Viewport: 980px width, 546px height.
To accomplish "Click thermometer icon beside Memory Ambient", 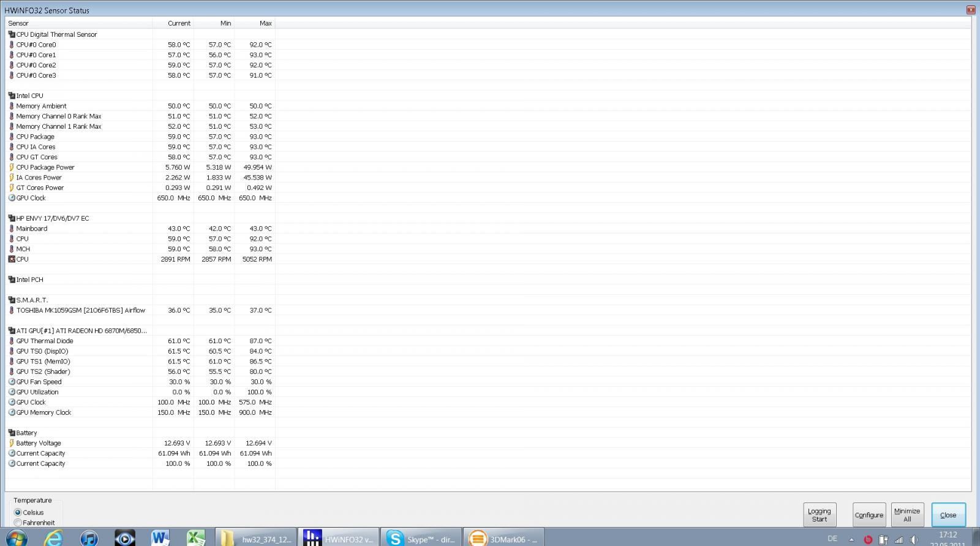I will tap(12, 106).
